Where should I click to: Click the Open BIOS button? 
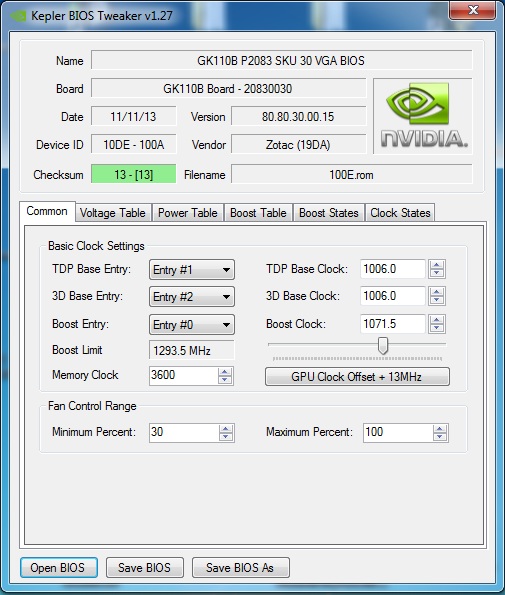59,568
